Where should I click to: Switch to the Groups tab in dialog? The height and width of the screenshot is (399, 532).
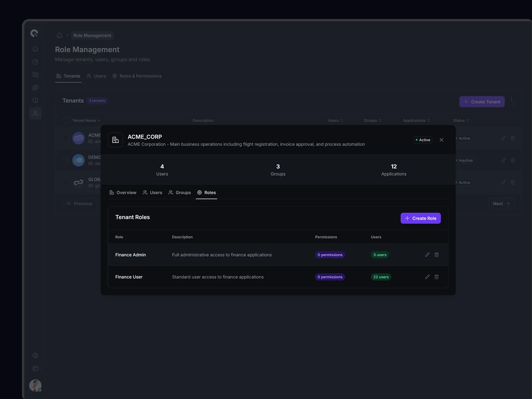click(180, 193)
